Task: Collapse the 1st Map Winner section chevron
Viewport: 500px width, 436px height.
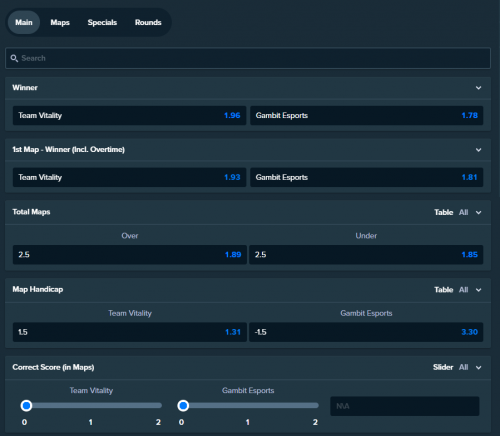Action: click(x=478, y=150)
